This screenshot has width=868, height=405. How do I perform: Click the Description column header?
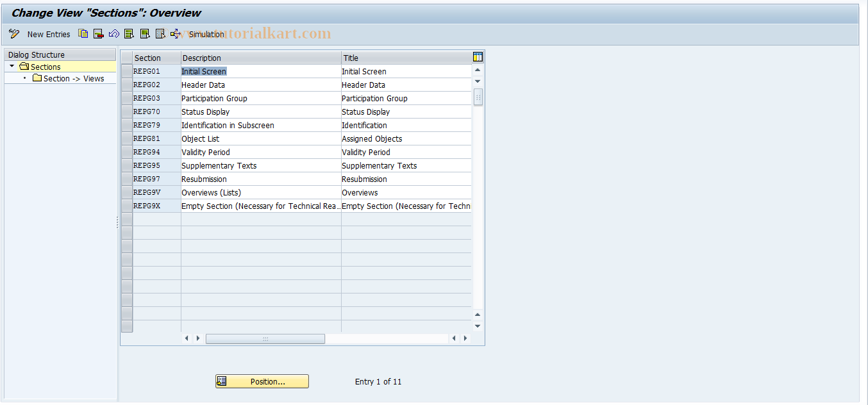point(261,58)
